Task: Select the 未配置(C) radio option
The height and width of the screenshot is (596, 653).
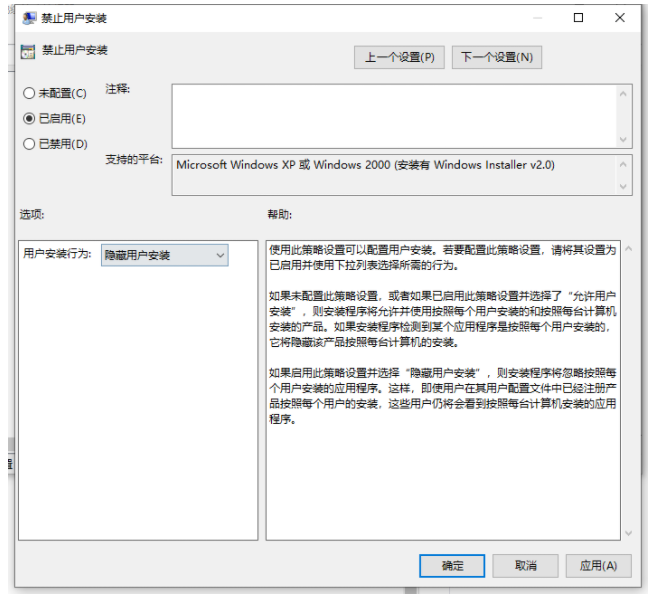Action: tap(29, 93)
